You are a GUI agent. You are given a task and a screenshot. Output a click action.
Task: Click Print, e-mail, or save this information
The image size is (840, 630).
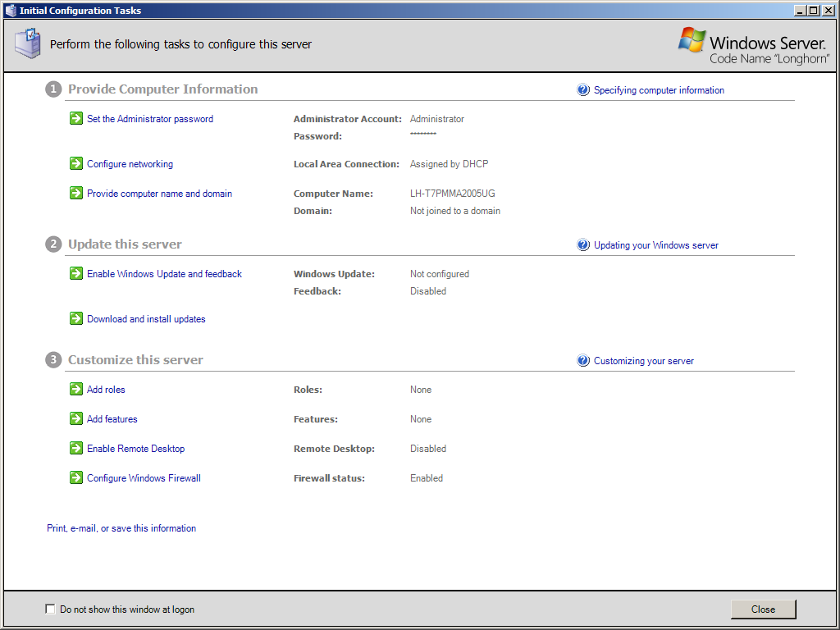121,528
